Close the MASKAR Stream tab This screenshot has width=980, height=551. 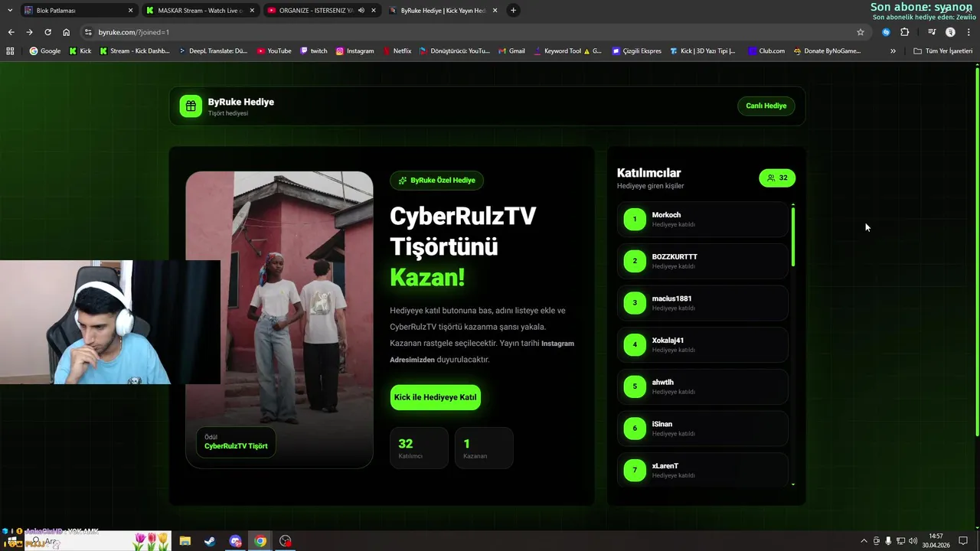point(252,11)
